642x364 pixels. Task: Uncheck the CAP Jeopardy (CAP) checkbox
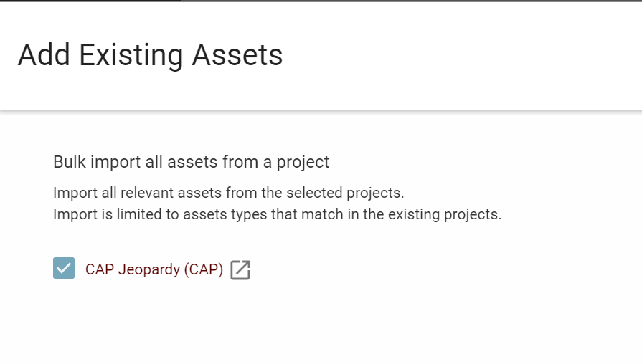pyautogui.click(x=64, y=268)
